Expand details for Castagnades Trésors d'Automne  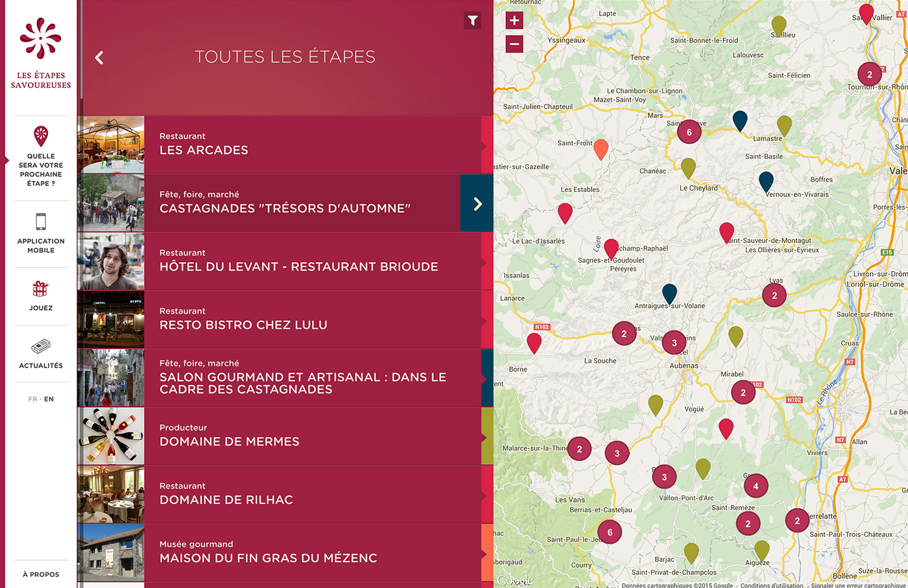477,203
